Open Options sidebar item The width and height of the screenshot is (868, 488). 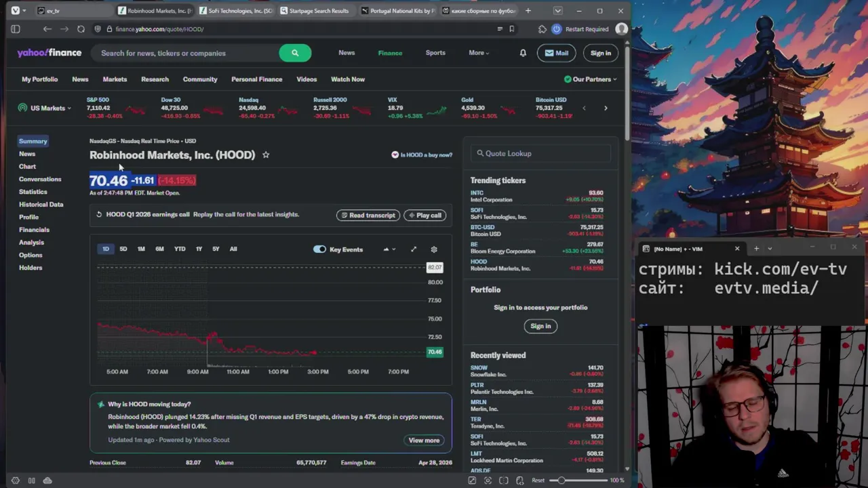coord(31,255)
